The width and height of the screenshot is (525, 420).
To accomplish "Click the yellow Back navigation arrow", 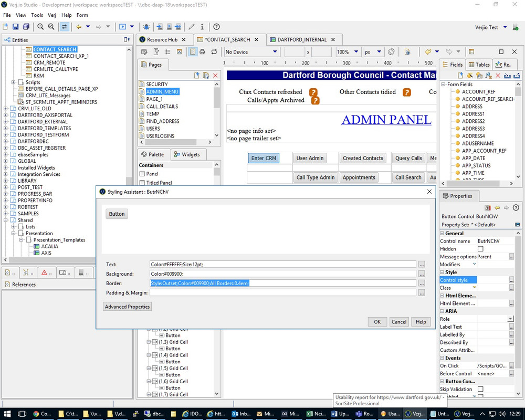I will (x=79, y=27).
